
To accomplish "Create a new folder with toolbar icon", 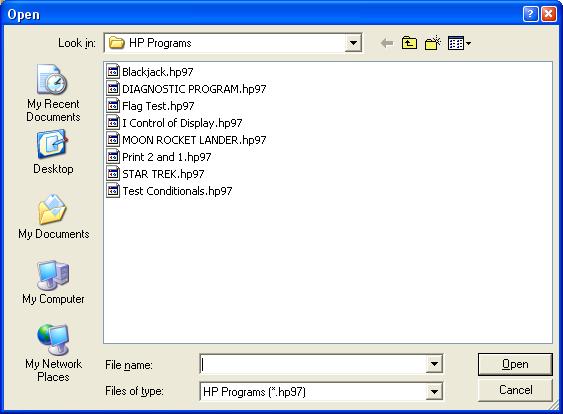I will coord(433,43).
